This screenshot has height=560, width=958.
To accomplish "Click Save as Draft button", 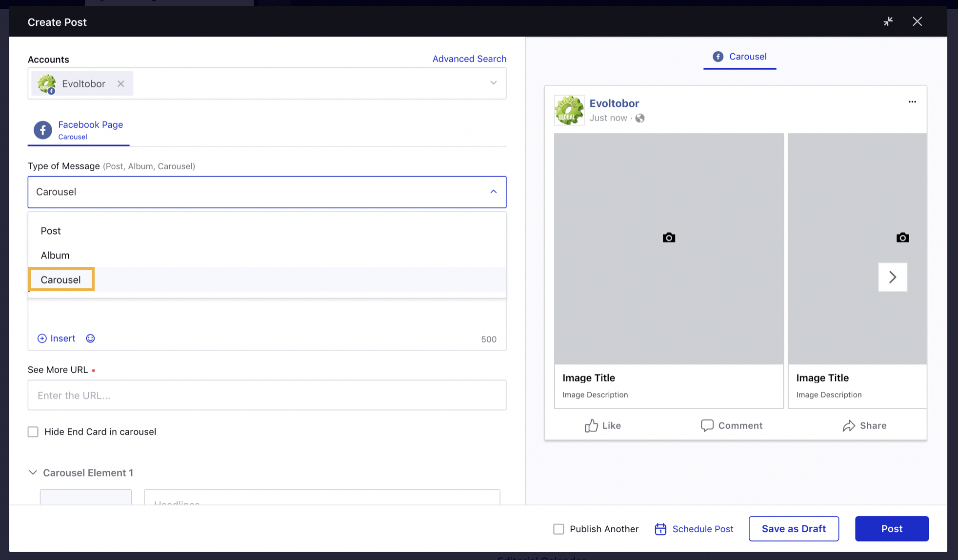I will click(794, 529).
